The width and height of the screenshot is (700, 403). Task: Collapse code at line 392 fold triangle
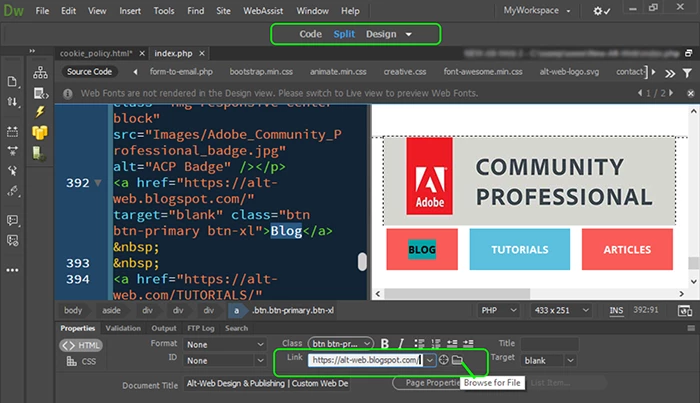click(x=98, y=183)
